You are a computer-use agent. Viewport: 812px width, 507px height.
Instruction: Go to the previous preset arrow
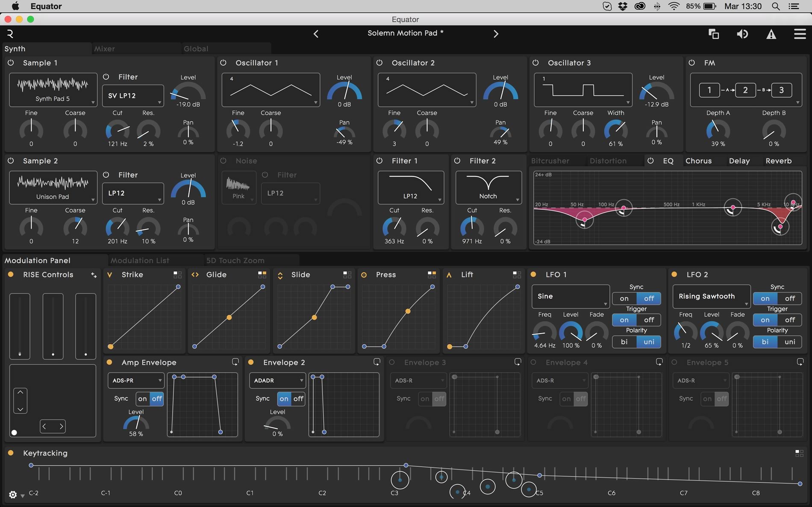point(316,34)
